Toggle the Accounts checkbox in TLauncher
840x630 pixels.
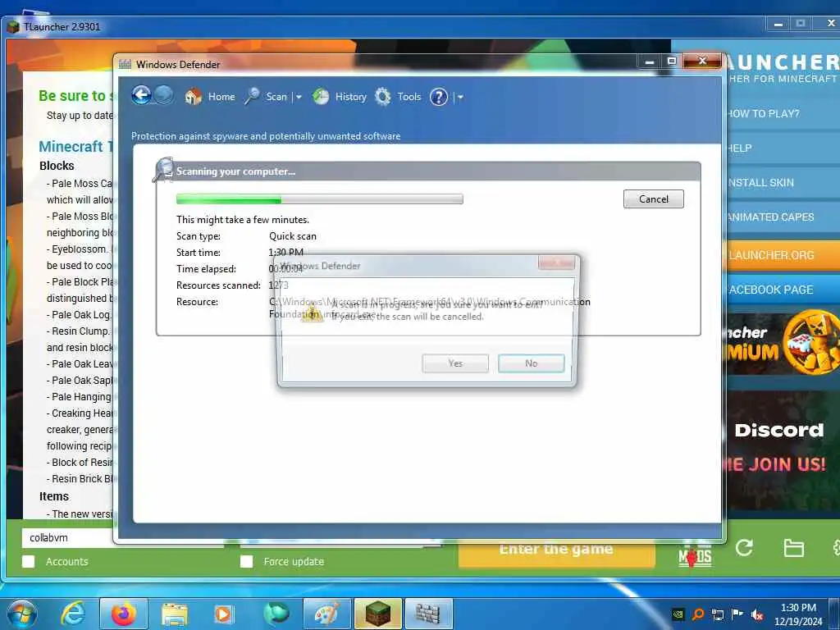[x=29, y=561]
